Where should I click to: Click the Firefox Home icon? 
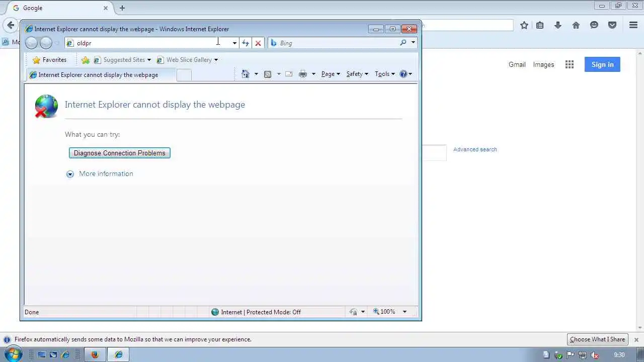[x=576, y=25]
